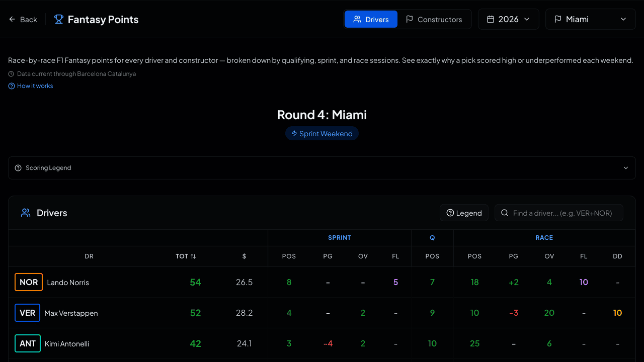This screenshot has height=362, width=644.
Task: Click Verstappen price 28.2
Action: [x=244, y=313]
